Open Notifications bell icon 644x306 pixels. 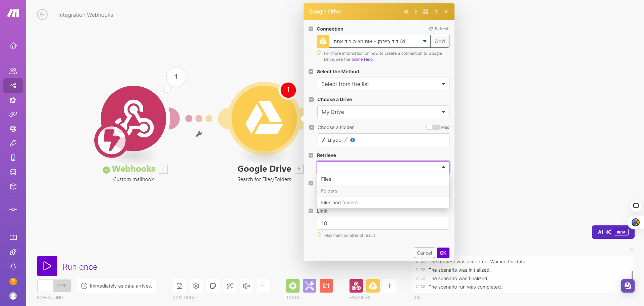point(13,266)
